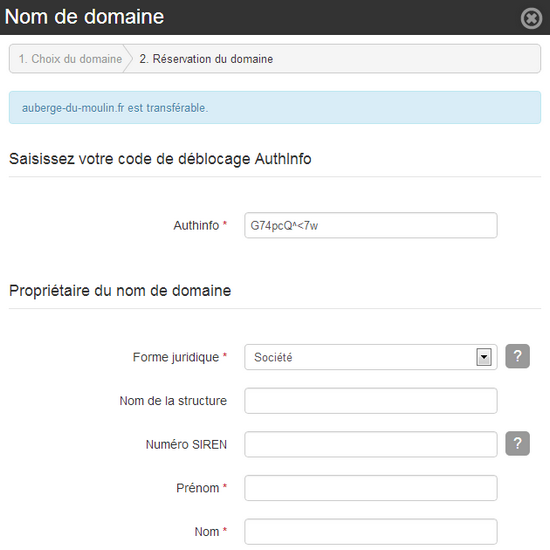
Task: Click the Numéro SIREN label
Action: [186, 444]
